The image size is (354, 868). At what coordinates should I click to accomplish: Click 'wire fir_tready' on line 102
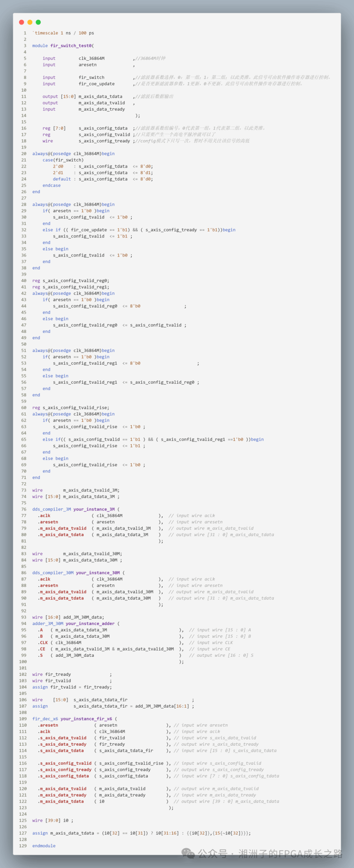pos(51,674)
